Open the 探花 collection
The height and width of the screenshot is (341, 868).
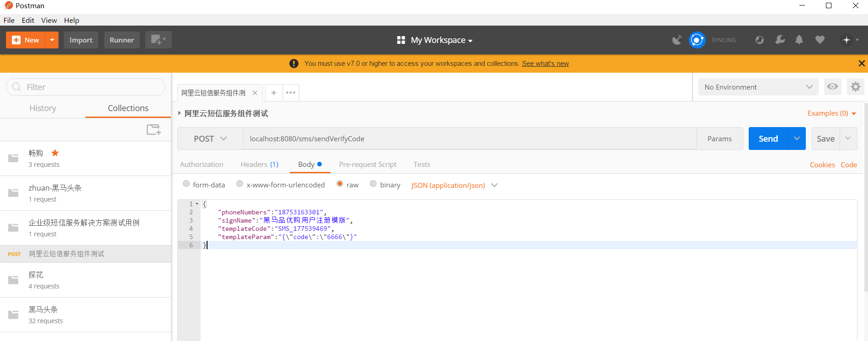coord(85,280)
